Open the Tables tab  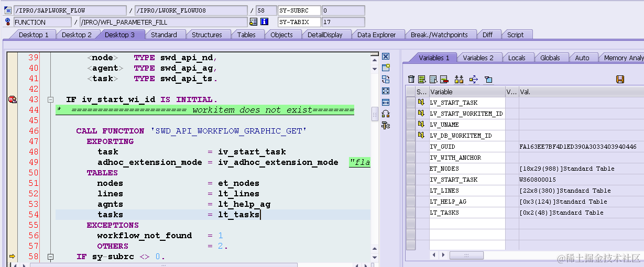coord(246,35)
